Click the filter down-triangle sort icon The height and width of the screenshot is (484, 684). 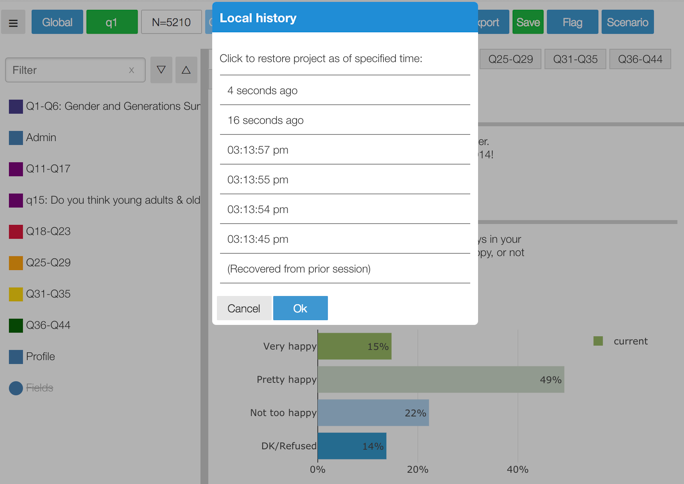tap(161, 70)
